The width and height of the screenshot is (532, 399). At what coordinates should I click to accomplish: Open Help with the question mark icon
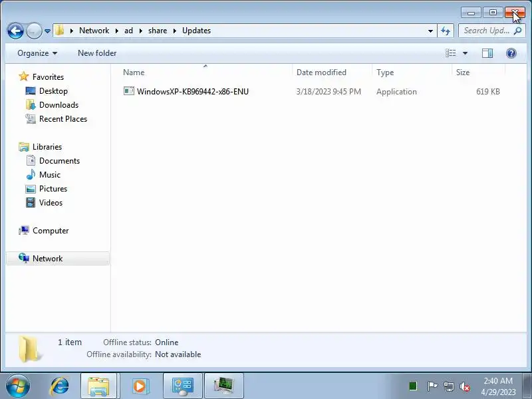point(511,53)
